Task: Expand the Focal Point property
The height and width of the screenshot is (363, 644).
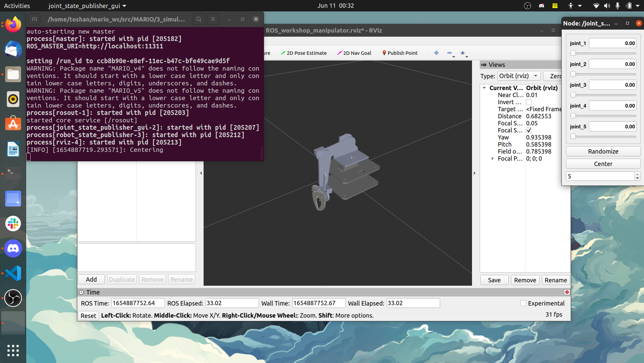Action: [x=492, y=159]
